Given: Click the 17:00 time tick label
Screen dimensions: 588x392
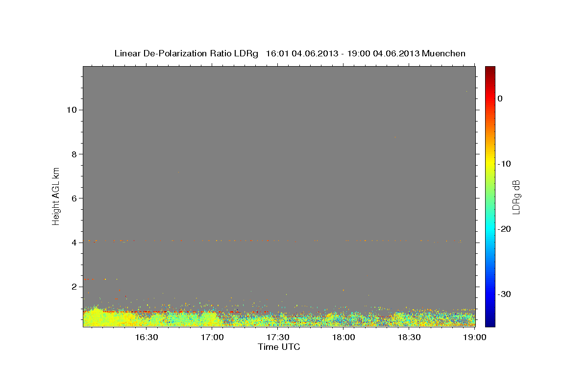Looking at the screenshot, I should 212,337.
